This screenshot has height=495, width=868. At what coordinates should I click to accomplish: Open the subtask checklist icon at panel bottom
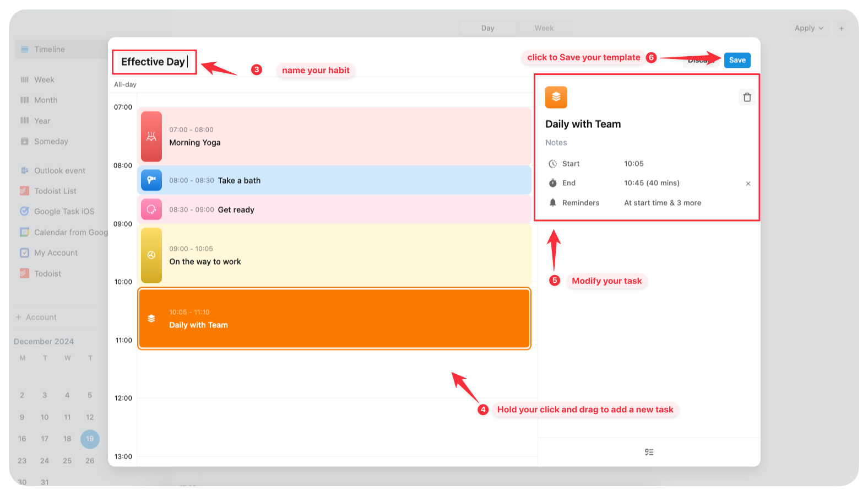click(649, 452)
